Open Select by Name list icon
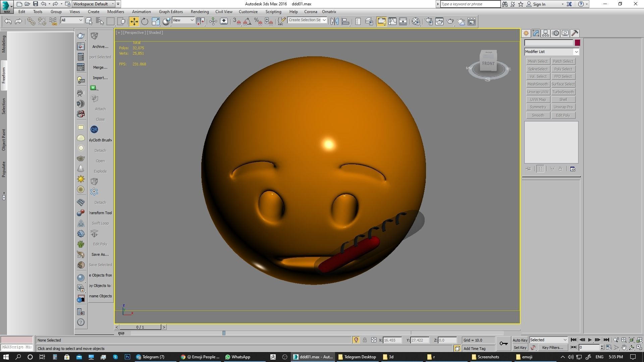Image resolution: width=644 pixels, height=362 pixels. pos(100,21)
